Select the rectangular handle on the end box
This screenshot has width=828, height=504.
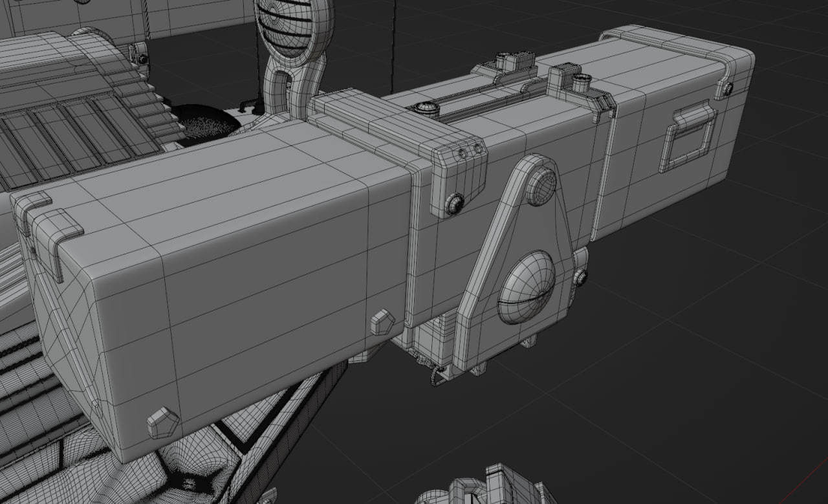pos(688,137)
